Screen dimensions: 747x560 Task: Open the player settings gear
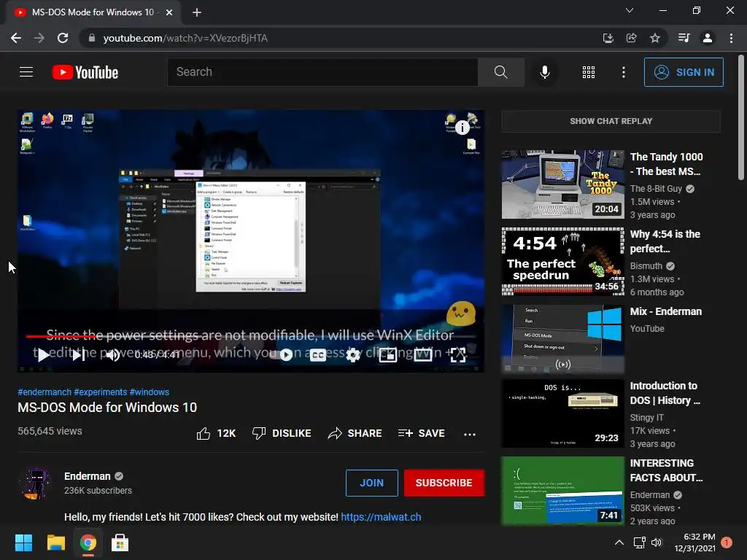[352, 355]
